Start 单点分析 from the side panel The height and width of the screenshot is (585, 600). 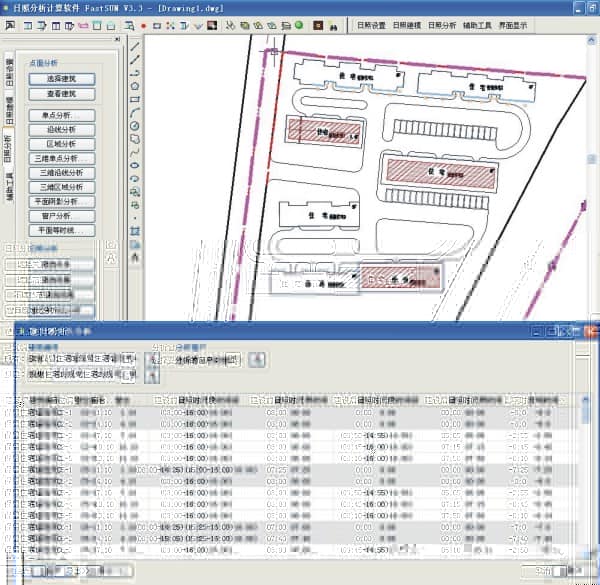(x=62, y=115)
